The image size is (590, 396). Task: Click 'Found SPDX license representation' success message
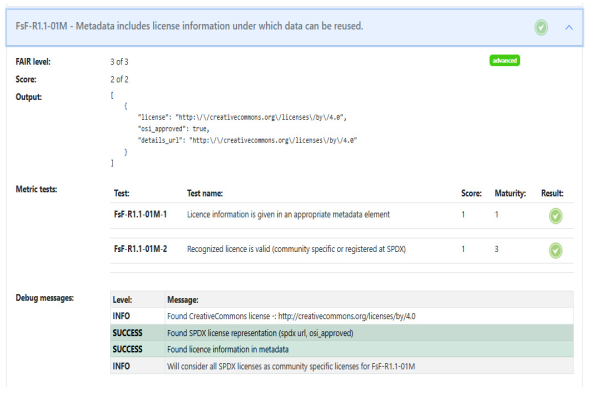point(260,333)
